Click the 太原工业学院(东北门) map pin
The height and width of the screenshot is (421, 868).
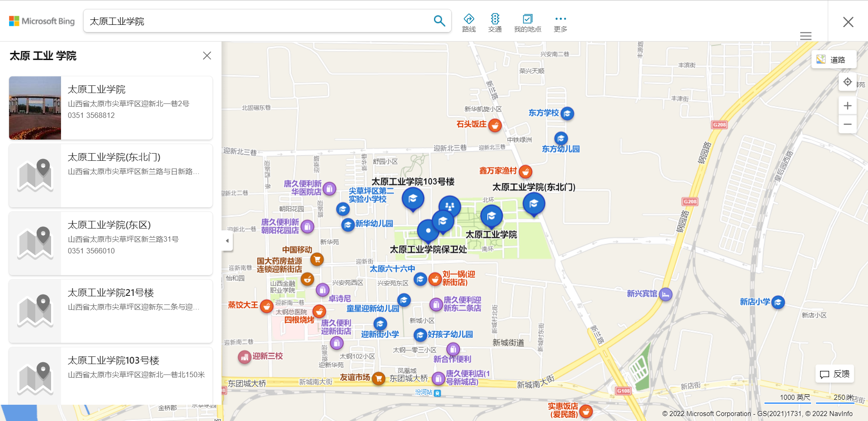[533, 205]
